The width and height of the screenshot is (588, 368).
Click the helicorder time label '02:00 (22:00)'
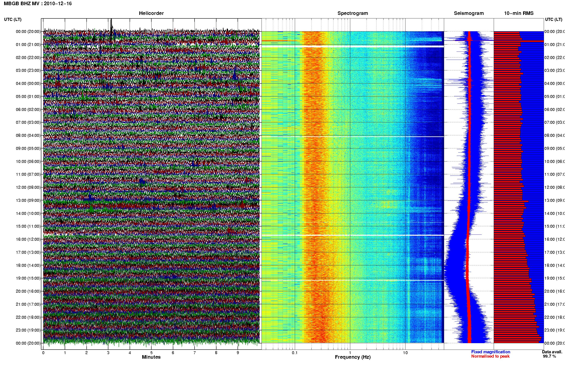(28, 58)
